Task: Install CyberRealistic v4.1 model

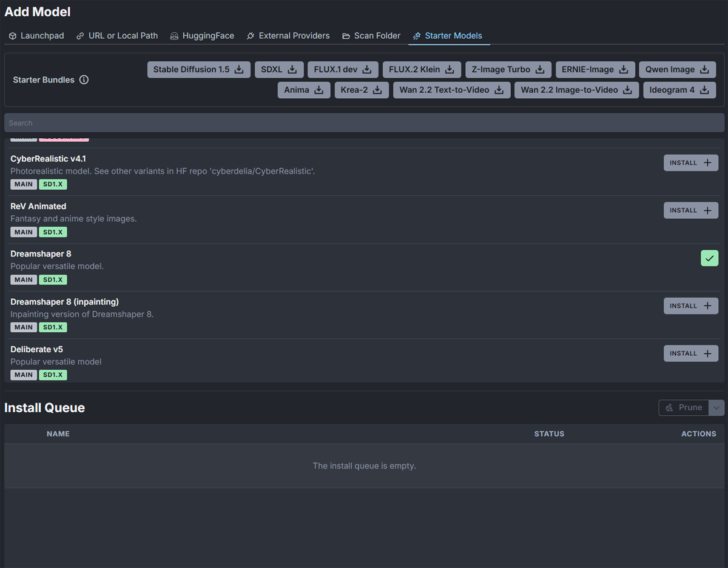Action: click(690, 162)
